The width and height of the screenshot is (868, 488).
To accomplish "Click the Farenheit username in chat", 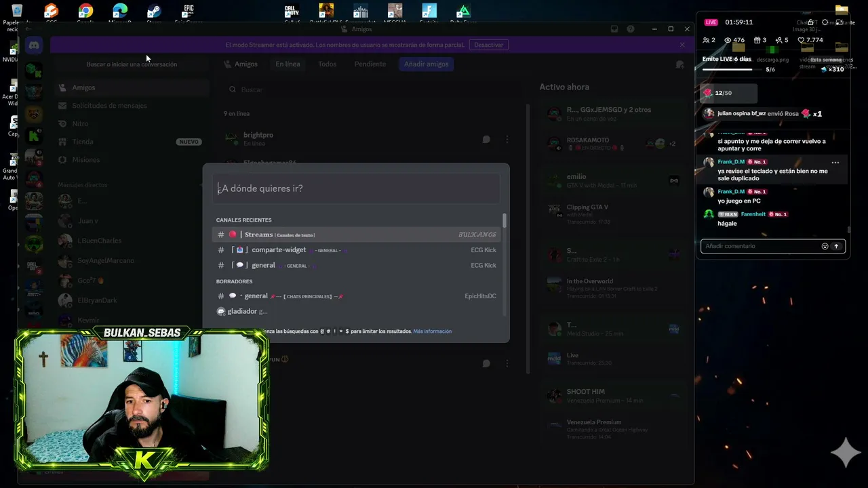I will coord(753,214).
